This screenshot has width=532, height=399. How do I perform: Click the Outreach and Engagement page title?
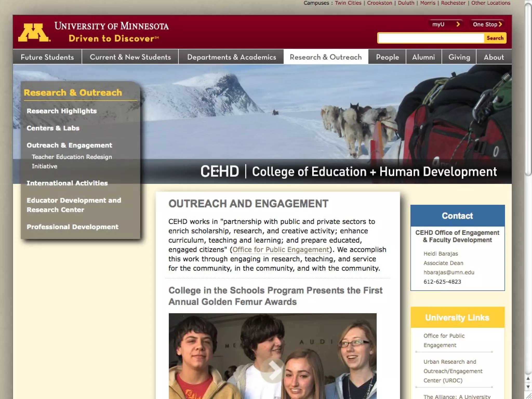coord(248,204)
